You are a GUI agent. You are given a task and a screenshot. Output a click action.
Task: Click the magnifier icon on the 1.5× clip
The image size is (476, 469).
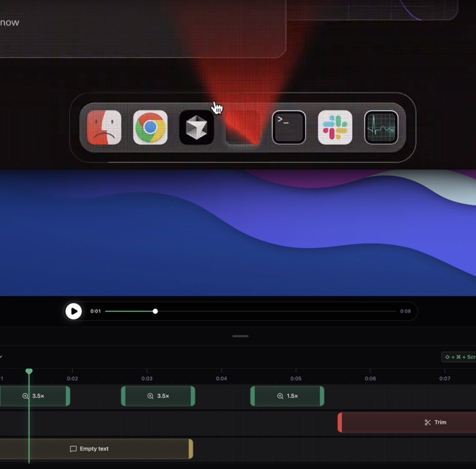point(280,396)
